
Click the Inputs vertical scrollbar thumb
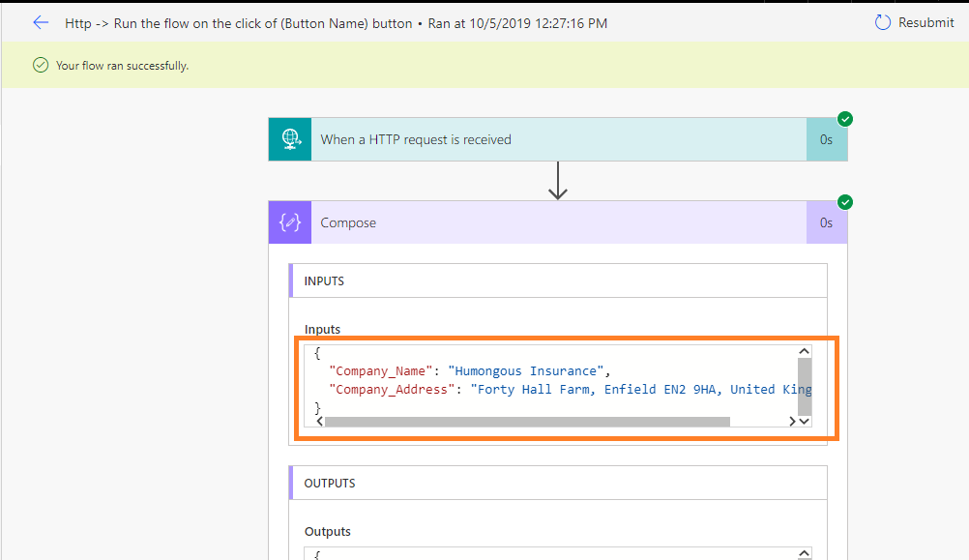tap(804, 386)
